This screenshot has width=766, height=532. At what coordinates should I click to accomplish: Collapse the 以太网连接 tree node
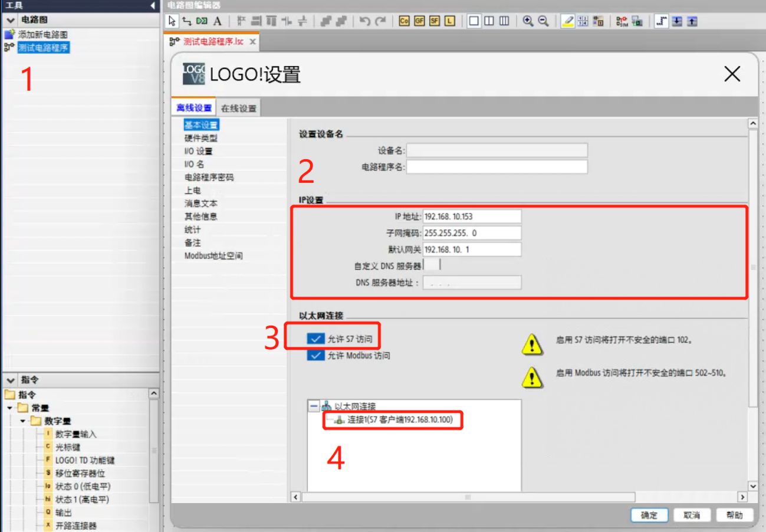pos(313,406)
